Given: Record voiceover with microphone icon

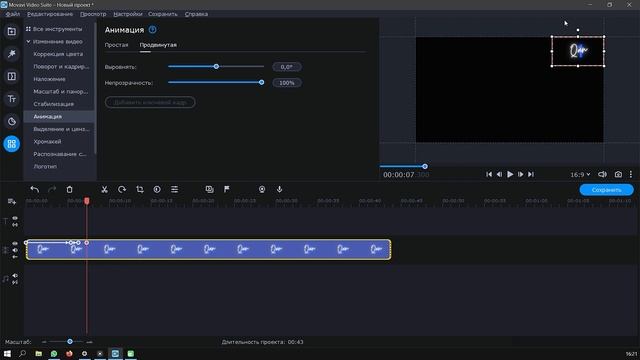Looking at the screenshot, I should pos(279,189).
